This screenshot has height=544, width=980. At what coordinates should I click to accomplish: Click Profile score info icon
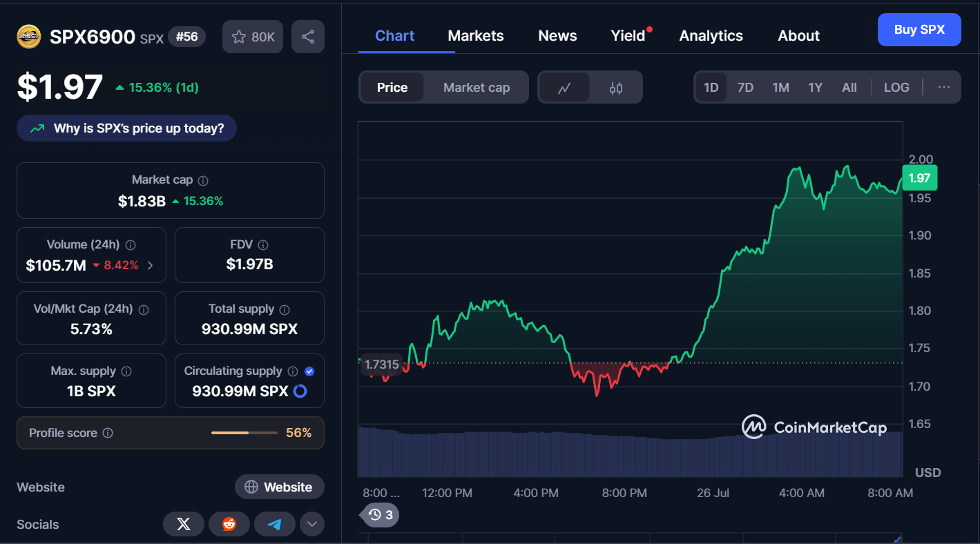click(x=108, y=433)
